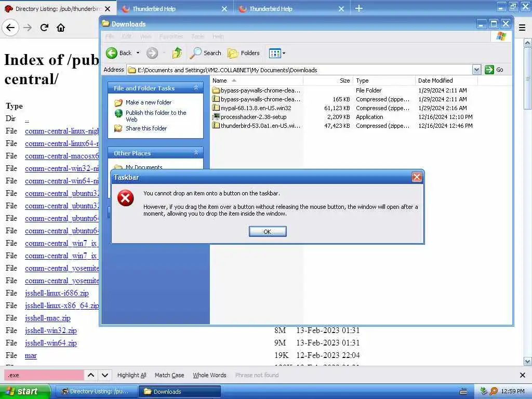Click the .exe find bar input
The width and height of the screenshot is (532, 399).
click(44, 375)
